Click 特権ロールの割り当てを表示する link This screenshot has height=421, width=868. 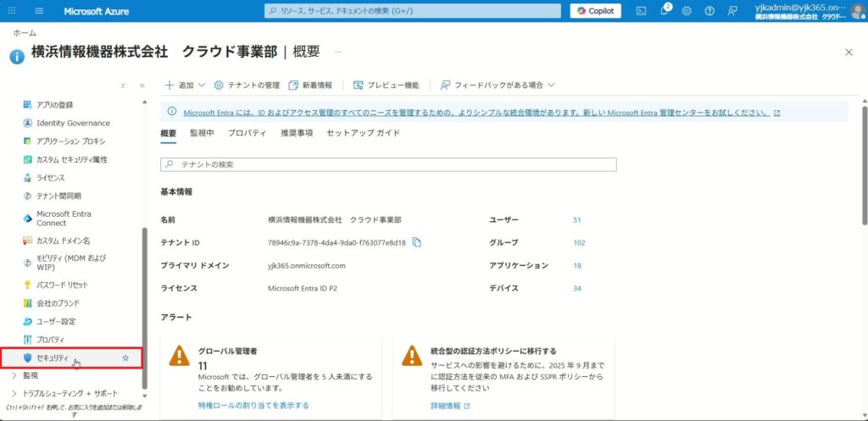click(x=253, y=406)
